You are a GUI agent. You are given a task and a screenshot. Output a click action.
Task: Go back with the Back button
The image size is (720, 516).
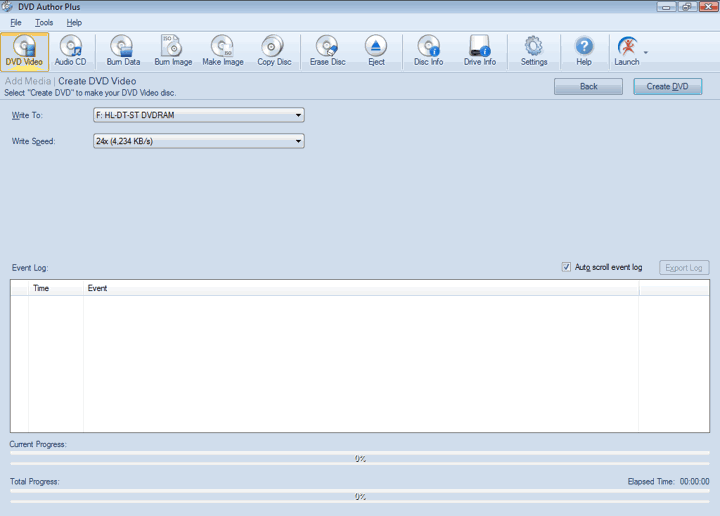pos(588,86)
